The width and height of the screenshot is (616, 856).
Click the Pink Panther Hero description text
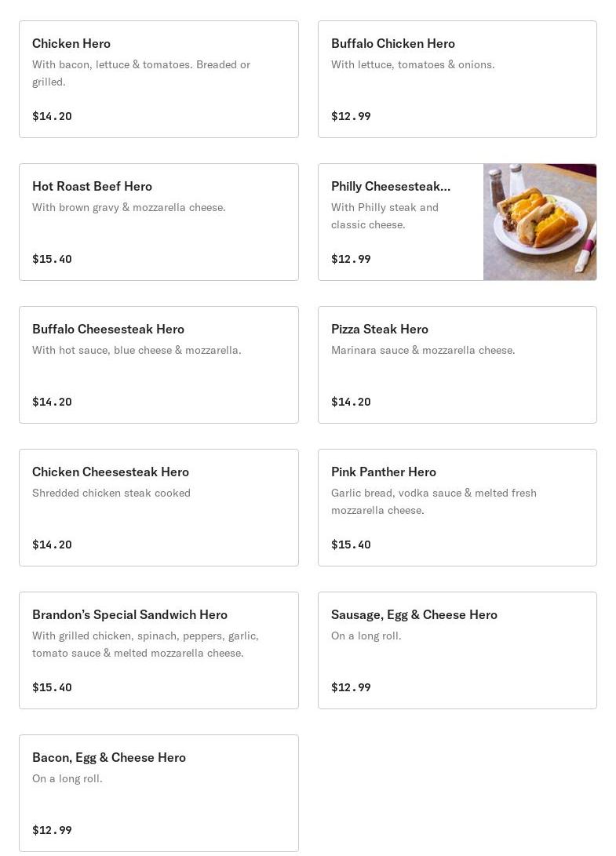click(433, 501)
